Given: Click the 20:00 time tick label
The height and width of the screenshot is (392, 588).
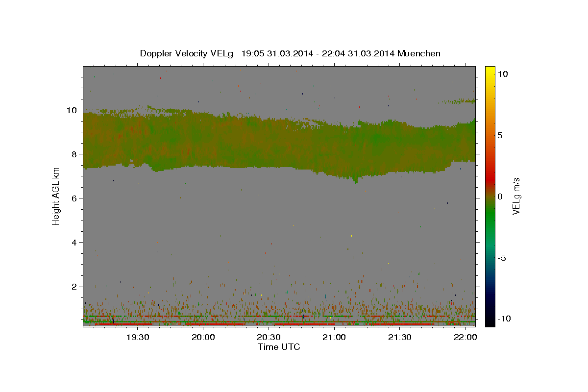Looking at the screenshot, I should tap(203, 337).
